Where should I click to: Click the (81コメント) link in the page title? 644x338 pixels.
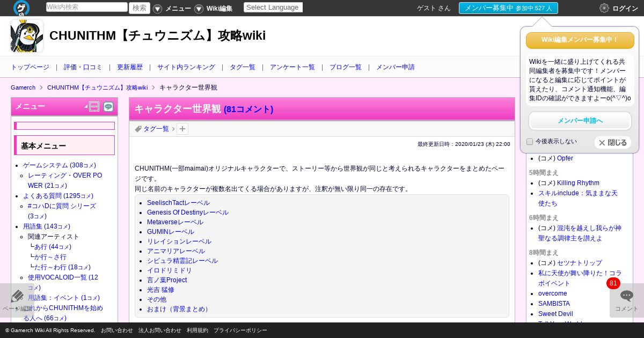248,109
